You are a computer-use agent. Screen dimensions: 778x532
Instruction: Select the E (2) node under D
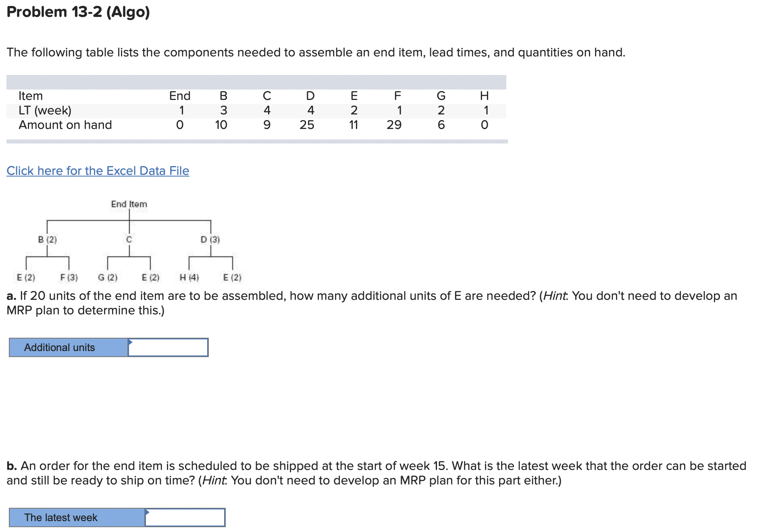click(232, 277)
